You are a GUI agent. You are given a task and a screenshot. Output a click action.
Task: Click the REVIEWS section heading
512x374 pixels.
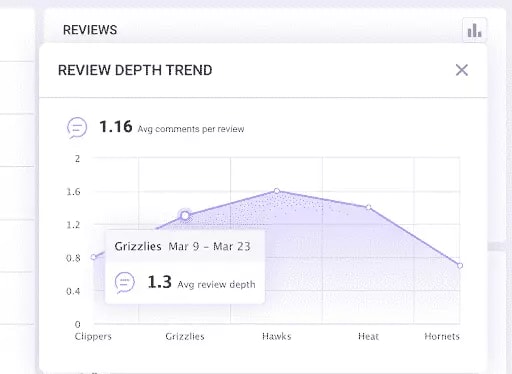(x=90, y=30)
